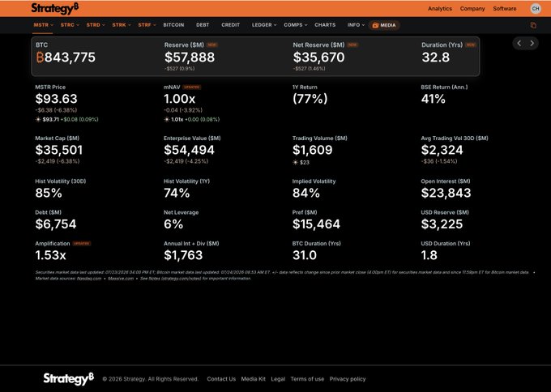
Task: Click the Strategy logo in the footer
Action: point(69,379)
